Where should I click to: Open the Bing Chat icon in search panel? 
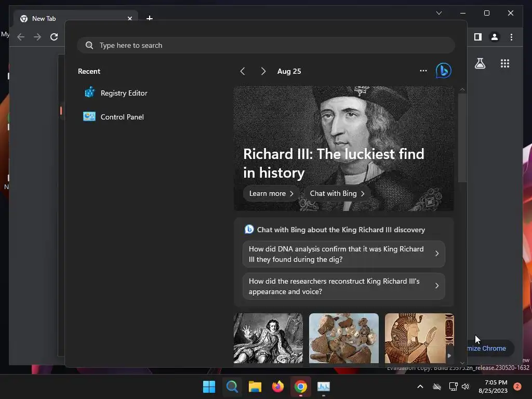pos(444,71)
